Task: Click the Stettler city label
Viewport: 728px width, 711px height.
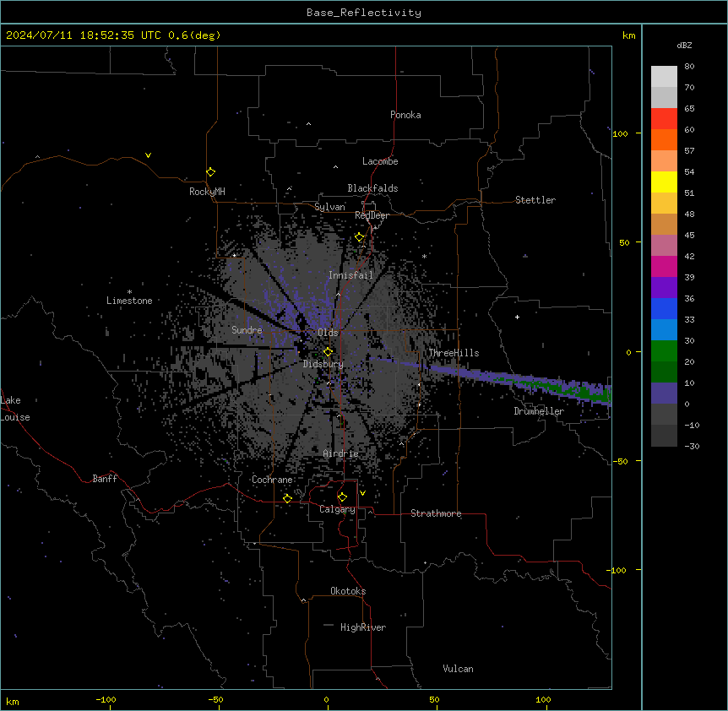Action: pyautogui.click(x=535, y=200)
